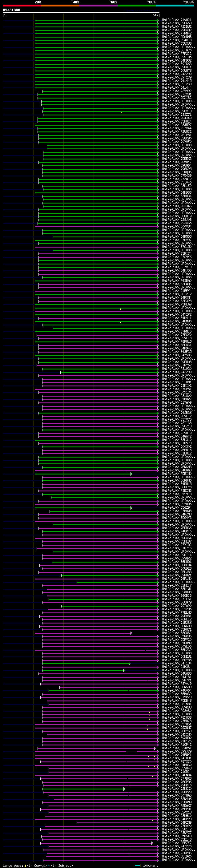Image resolution: width=197 pixels, height=868 pixels.
Task: Select hit UniRef100_P31800
Action: [x=176, y=396]
